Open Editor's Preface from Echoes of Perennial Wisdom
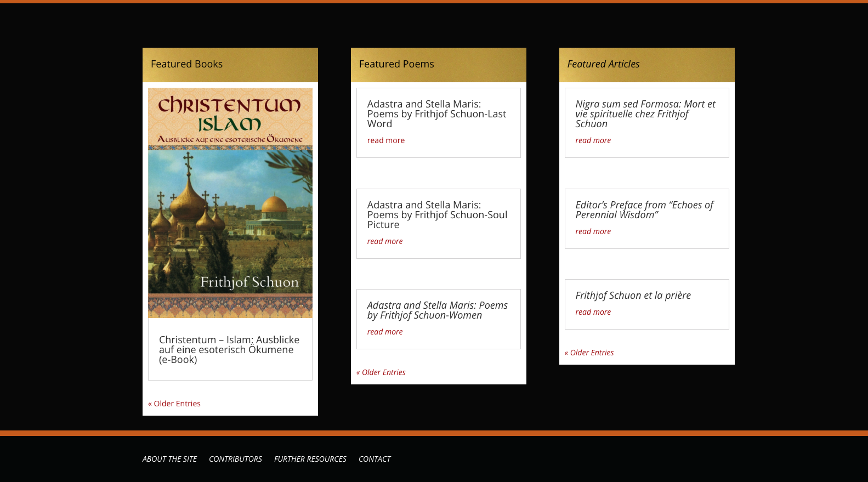868x482 pixels. coord(644,210)
